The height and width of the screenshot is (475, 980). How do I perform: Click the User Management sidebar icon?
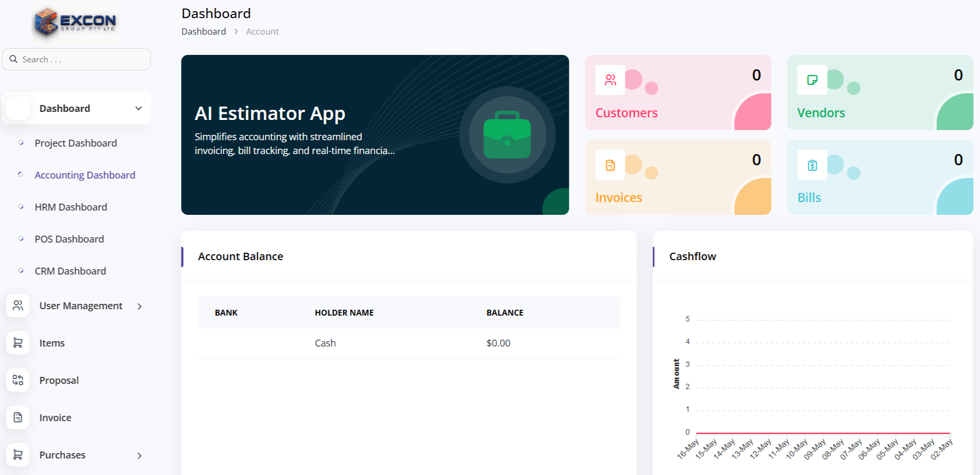[18, 305]
